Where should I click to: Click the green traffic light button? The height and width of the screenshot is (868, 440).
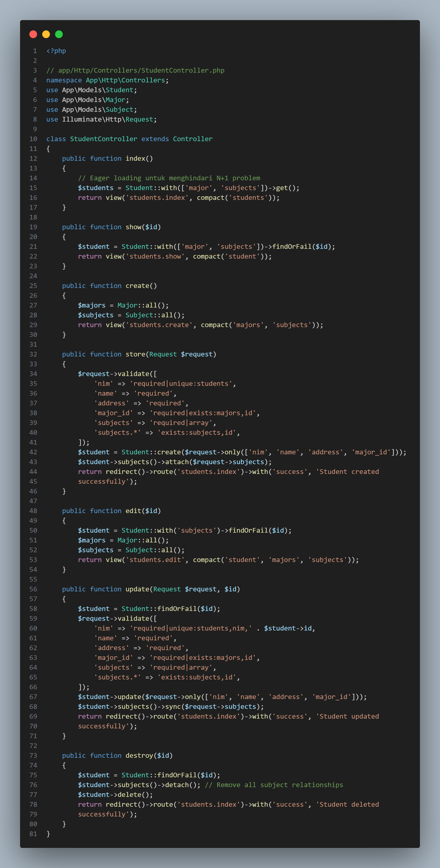[x=59, y=34]
